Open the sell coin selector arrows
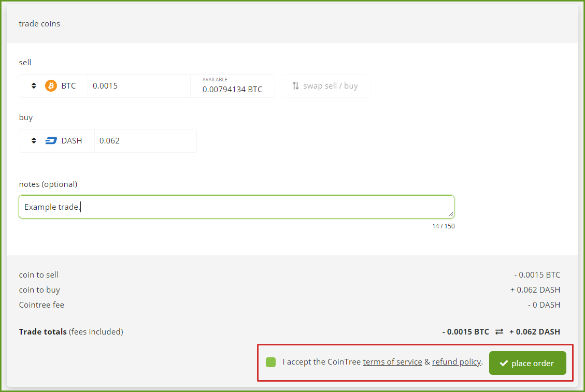This screenshot has height=392, width=585. pyautogui.click(x=34, y=86)
